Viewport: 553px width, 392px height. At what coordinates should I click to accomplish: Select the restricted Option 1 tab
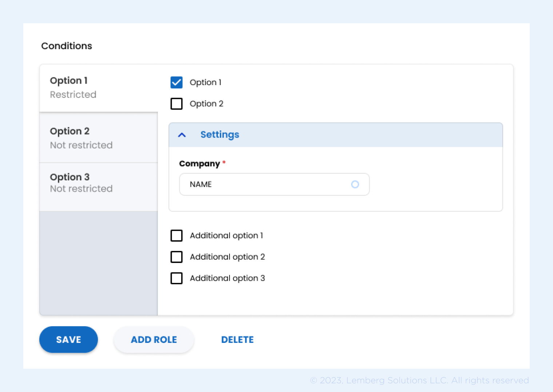(98, 87)
